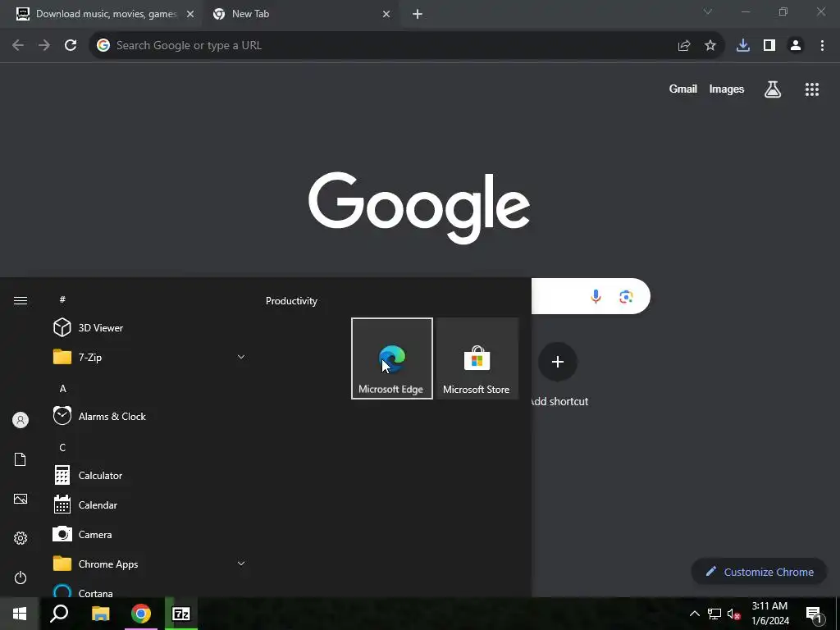Viewport: 840px width, 630px height.
Task: Open the Microsoft Store tile
Action: pyautogui.click(x=477, y=358)
